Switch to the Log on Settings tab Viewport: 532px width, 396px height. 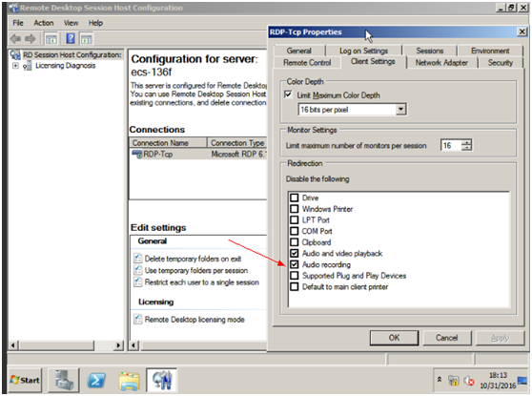coord(363,51)
